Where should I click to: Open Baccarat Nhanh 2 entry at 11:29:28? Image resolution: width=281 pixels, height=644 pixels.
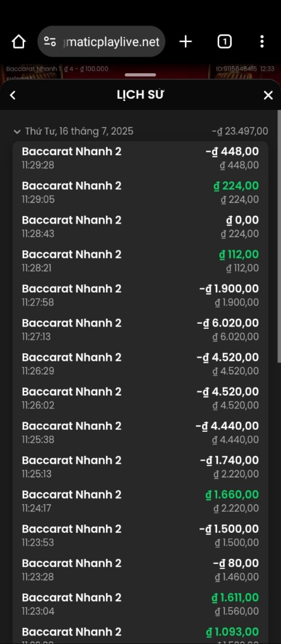[x=140, y=158]
